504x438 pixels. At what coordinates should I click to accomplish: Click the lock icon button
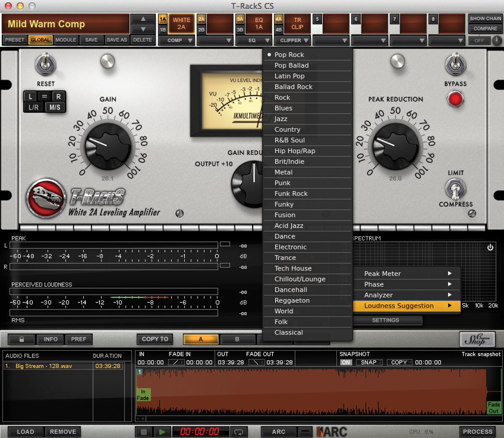(x=21, y=339)
